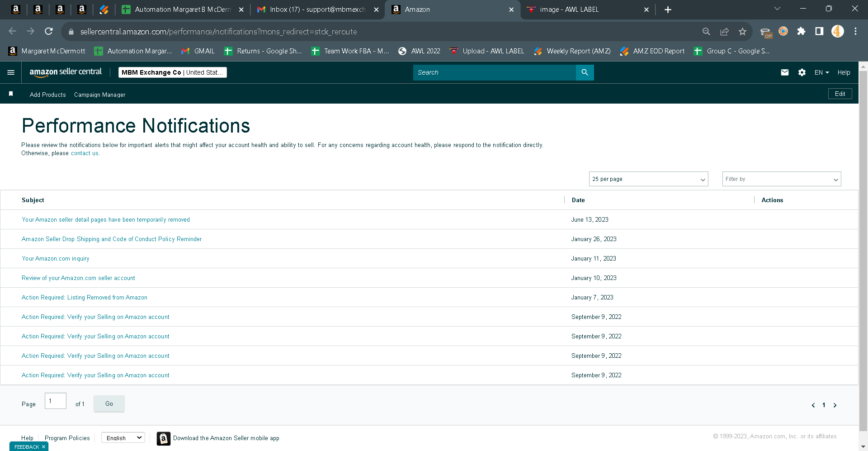The image size is (868, 451).
Task: Open the Extensions puzzle piece menu
Action: click(801, 31)
